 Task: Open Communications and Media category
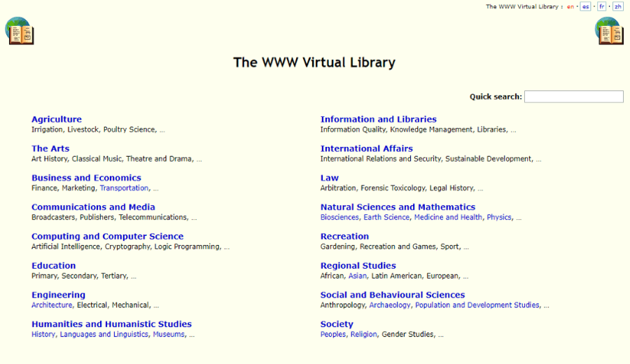[93, 207]
